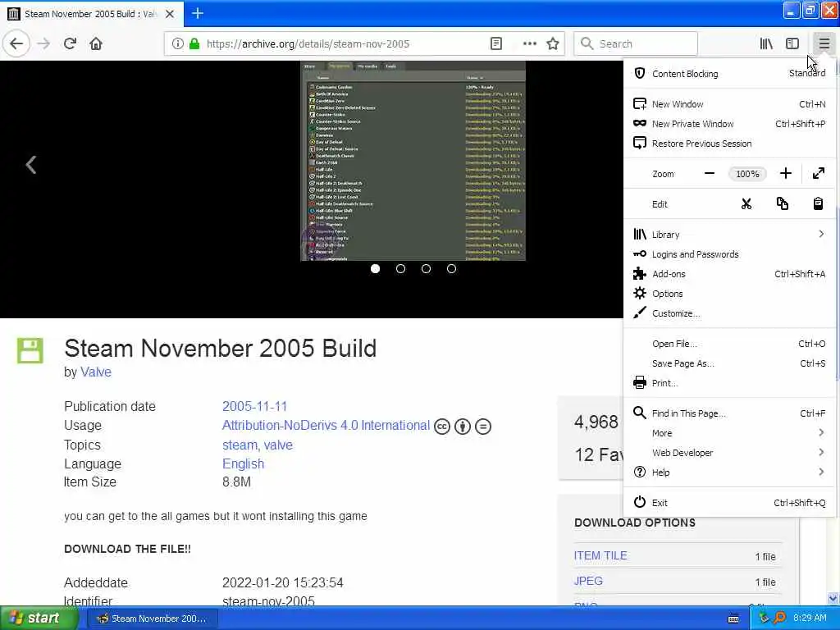The height and width of the screenshot is (630, 840).
Task: Select the third carousel dot
Action: (x=426, y=268)
